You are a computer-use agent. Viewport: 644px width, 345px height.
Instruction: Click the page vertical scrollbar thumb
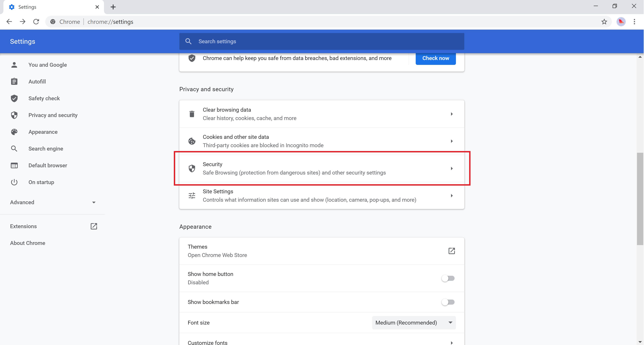point(640,199)
